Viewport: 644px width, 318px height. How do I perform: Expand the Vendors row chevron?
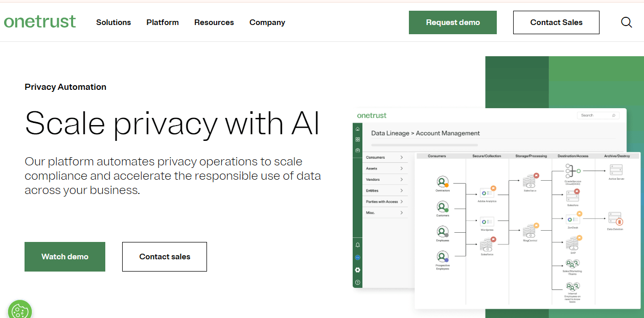pyautogui.click(x=402, y=180)
